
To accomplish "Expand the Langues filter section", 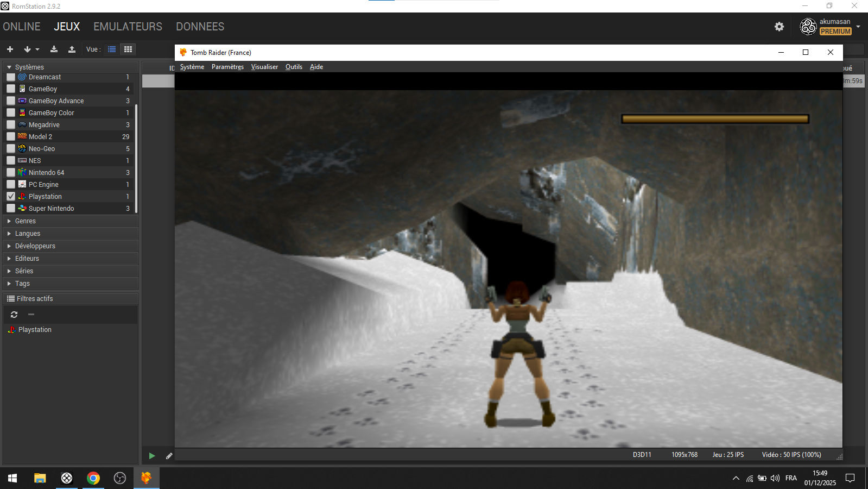I will (27, 234).
